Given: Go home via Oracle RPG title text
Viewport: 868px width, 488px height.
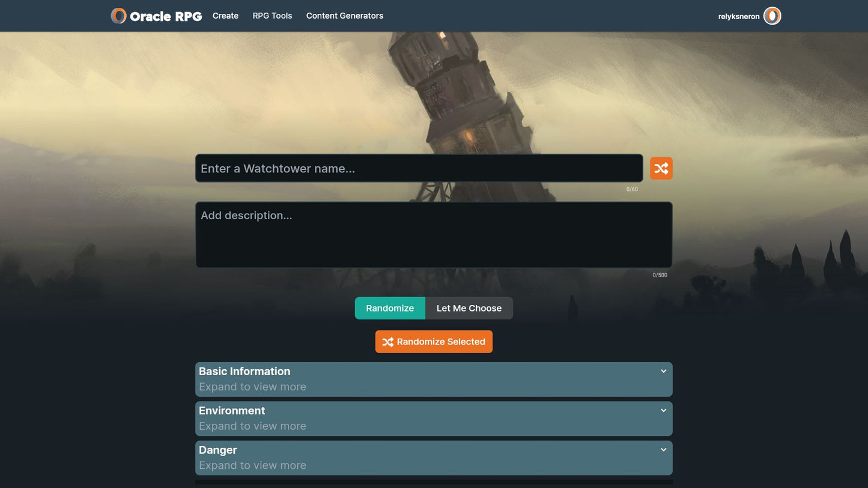Looking at the screenshot, I should (x=166, y=16).
